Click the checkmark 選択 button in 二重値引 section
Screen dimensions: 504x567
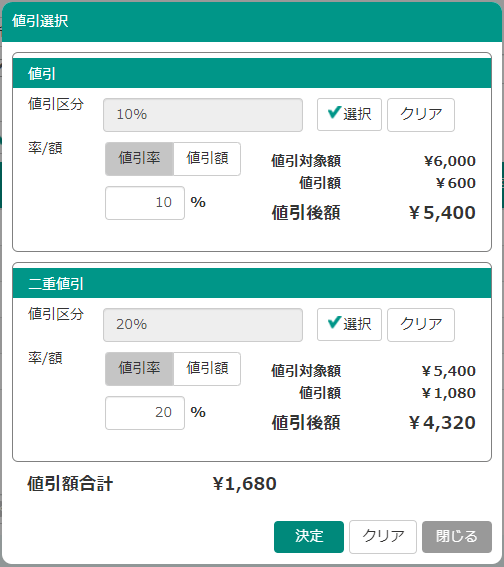pos(349,324)
